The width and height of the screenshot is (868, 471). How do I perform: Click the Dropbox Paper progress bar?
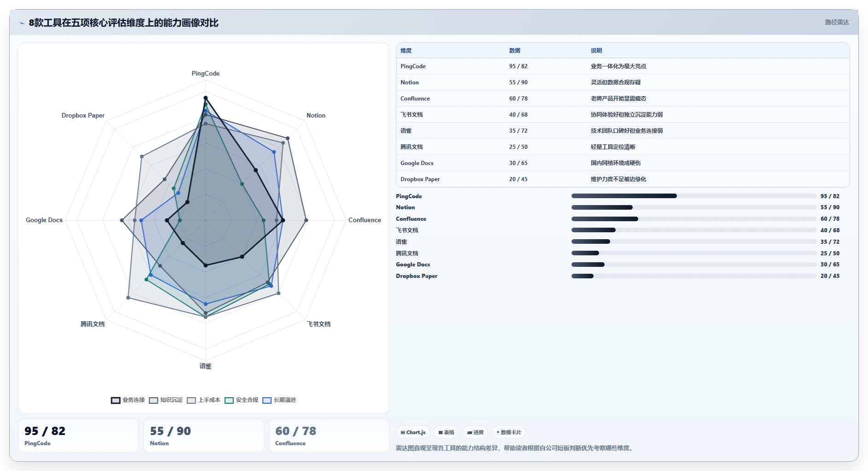pos(694,276)
